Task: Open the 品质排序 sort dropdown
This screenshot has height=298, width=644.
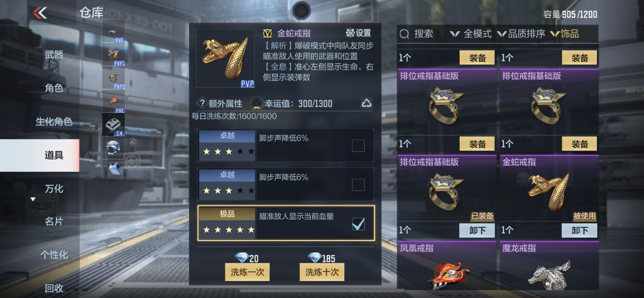Action: tap(521, 34)
